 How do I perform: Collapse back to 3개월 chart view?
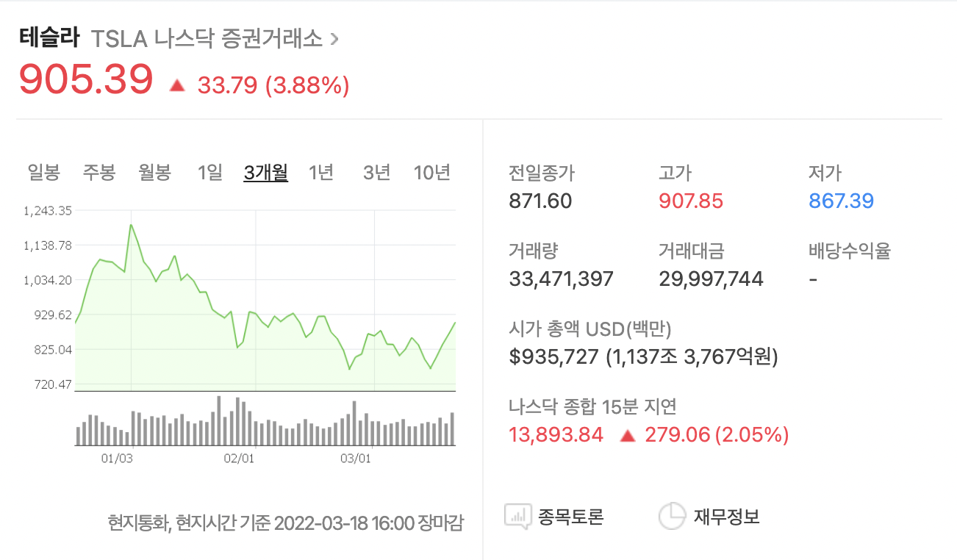(x=265, y=172)
